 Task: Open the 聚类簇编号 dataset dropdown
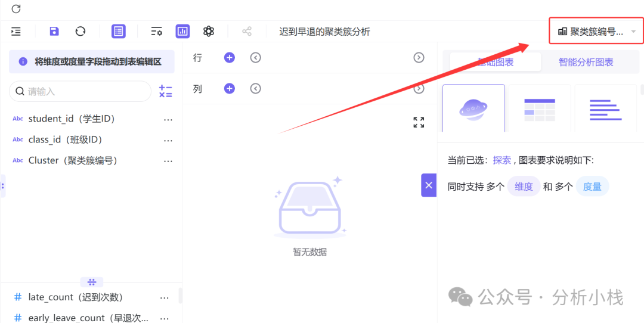[596, 31]
